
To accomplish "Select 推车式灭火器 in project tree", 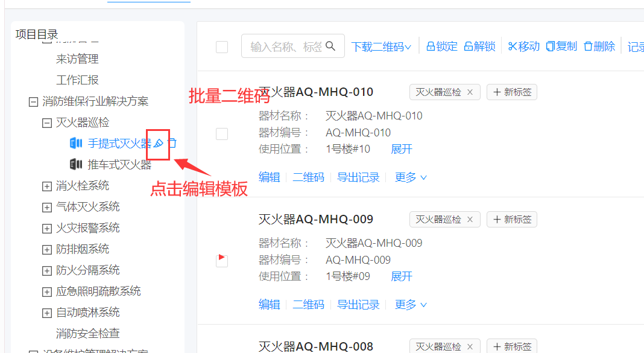I will (119, 165).
